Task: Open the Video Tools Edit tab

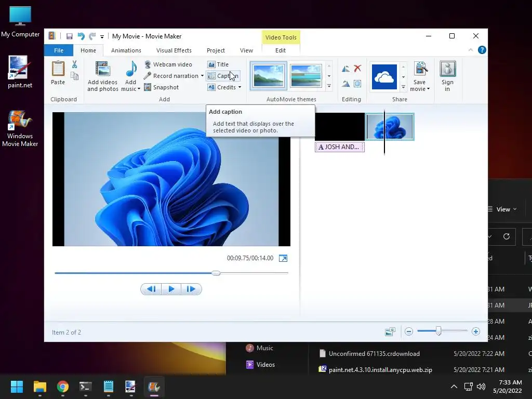Action: 280,50
